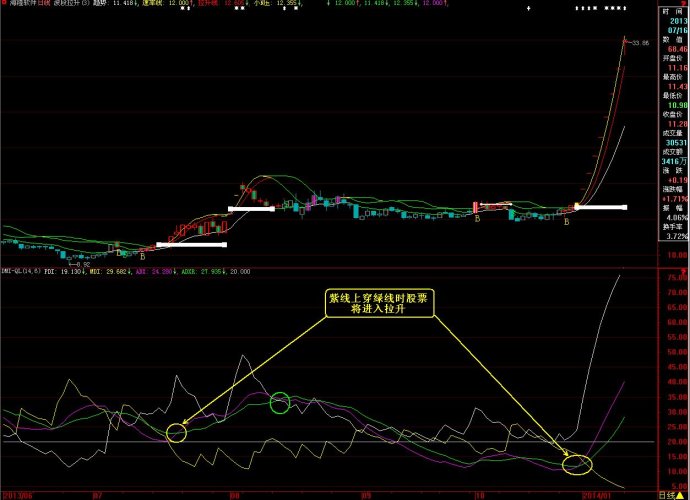Click the B signal under the pre-surge candles
Image resolution: width=690 pixels, height=500 pixels.
pyautogui.click(x=566, y=222)
